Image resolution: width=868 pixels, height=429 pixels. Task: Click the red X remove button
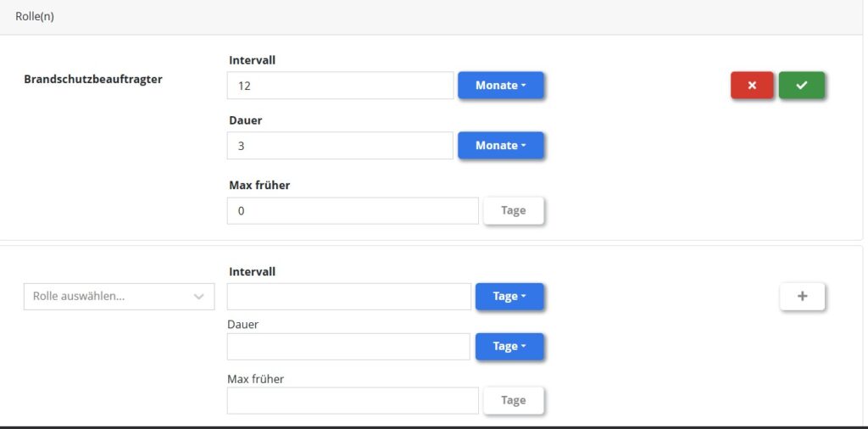(752, 86)
